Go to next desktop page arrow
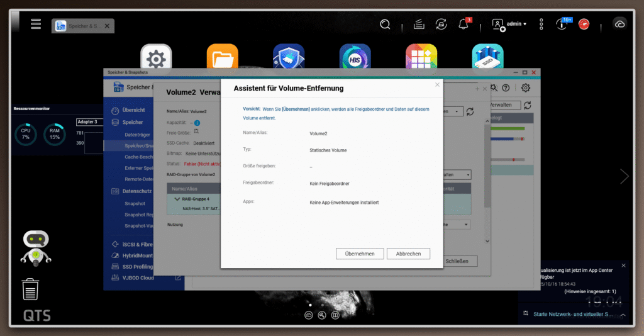The image size is (644, 336). pyautogui.click(x=624, y=176)
